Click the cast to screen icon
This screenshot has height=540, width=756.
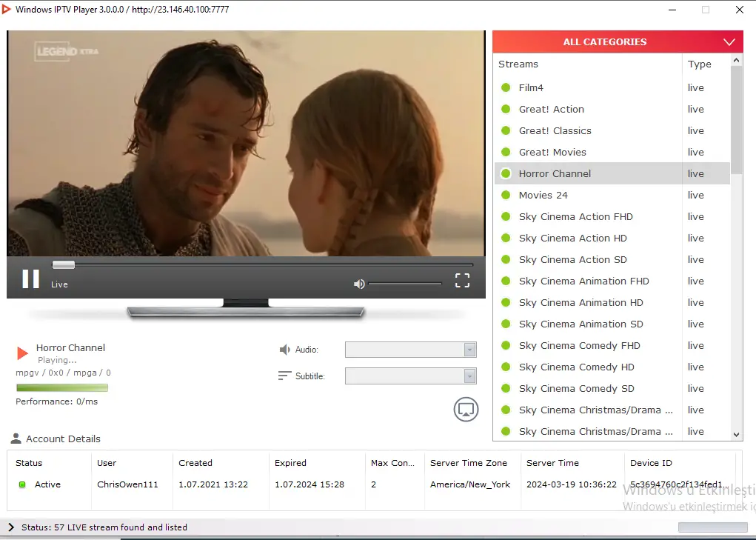pyautogui.click(x=466, y=410)
